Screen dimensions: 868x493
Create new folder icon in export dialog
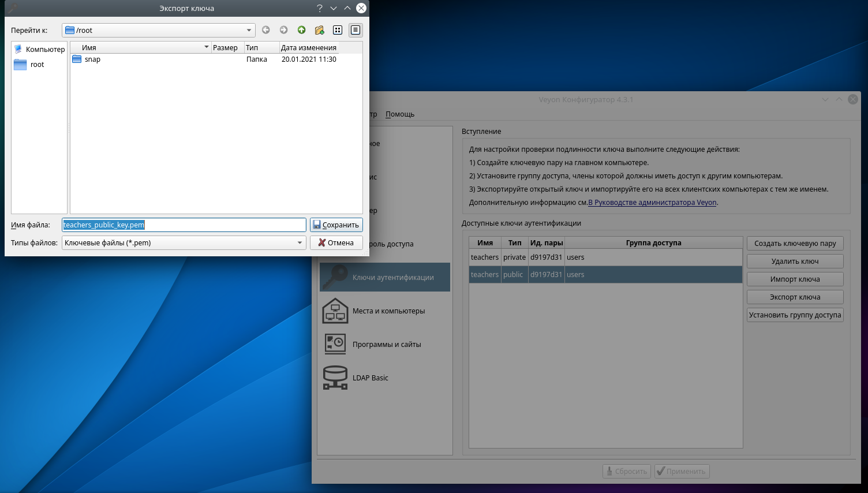(x=319, y=30)
